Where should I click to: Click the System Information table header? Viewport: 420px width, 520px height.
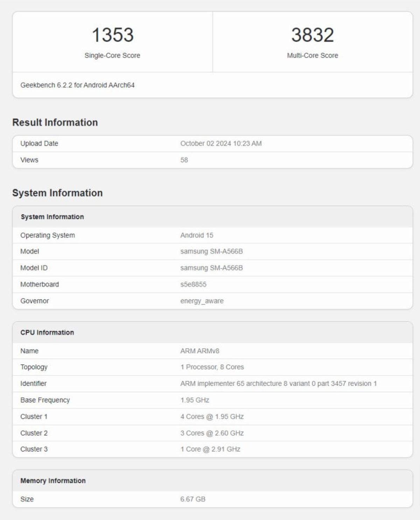pyautogui.click(x=52, y=217)
